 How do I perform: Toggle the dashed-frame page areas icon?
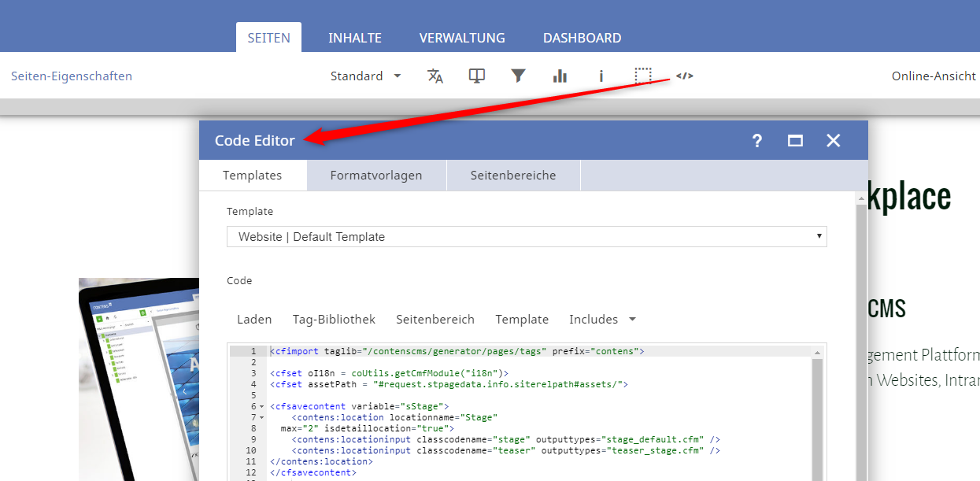click(643, 76)
